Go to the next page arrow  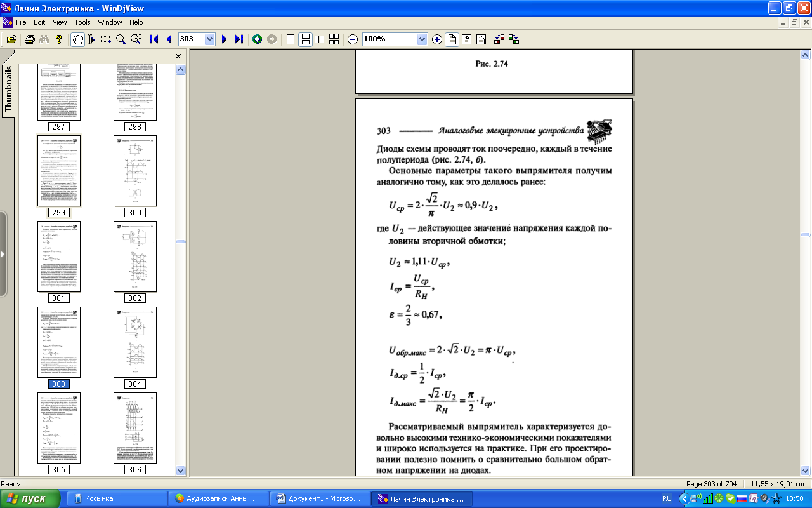click(224, 39)
